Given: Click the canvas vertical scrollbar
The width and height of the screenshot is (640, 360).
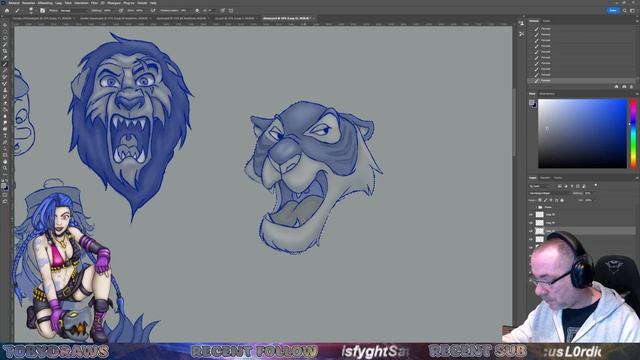Looking at the screenshot, I should pyautogui.click(x=514, y=122).
